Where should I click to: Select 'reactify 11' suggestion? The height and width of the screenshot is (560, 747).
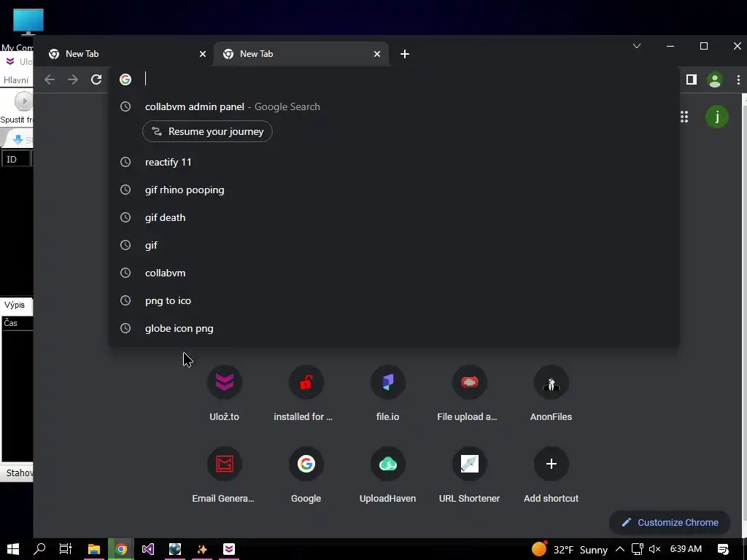click(x=393, y=162)
